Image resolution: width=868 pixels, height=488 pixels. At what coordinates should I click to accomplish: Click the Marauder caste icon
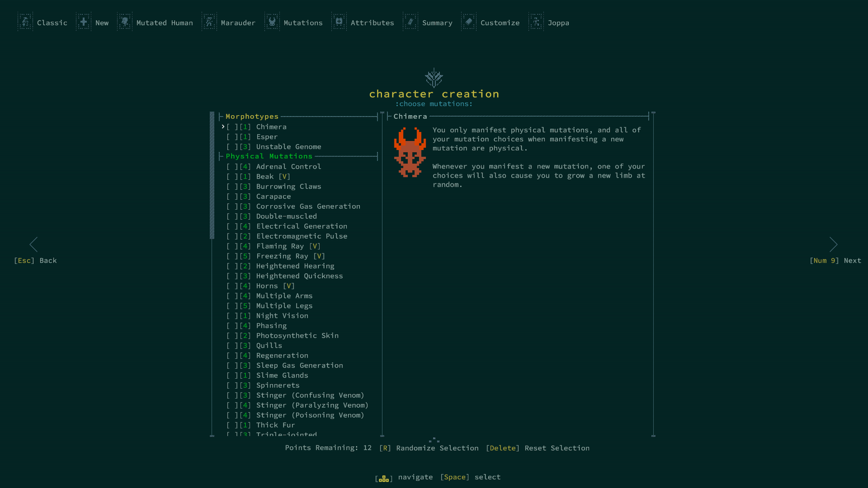(209, 22)
